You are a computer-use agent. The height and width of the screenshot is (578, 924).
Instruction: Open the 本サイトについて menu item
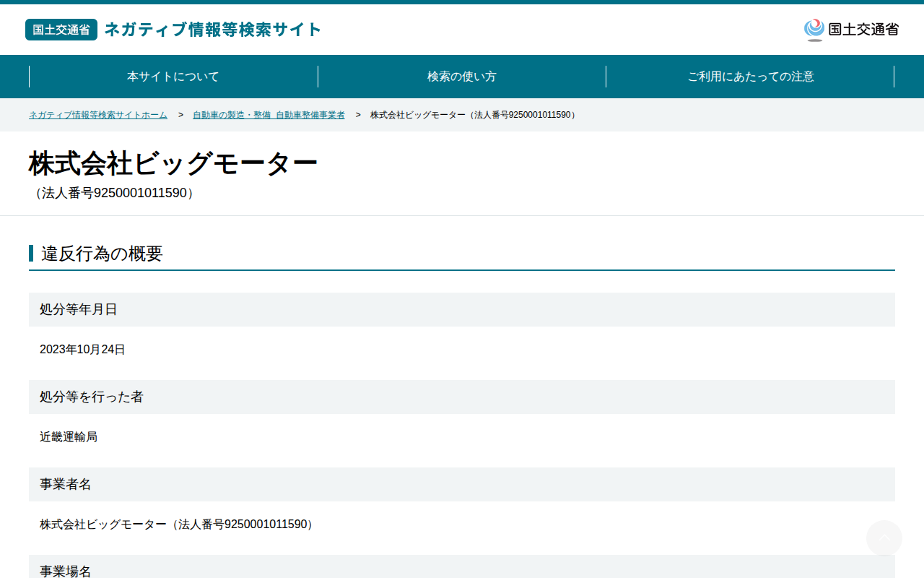click(x=173, y=77)
